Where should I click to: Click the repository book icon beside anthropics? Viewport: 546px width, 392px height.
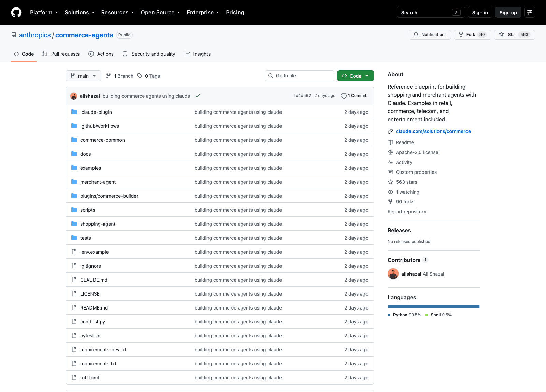pyautogui.click(x=14, y=35)
